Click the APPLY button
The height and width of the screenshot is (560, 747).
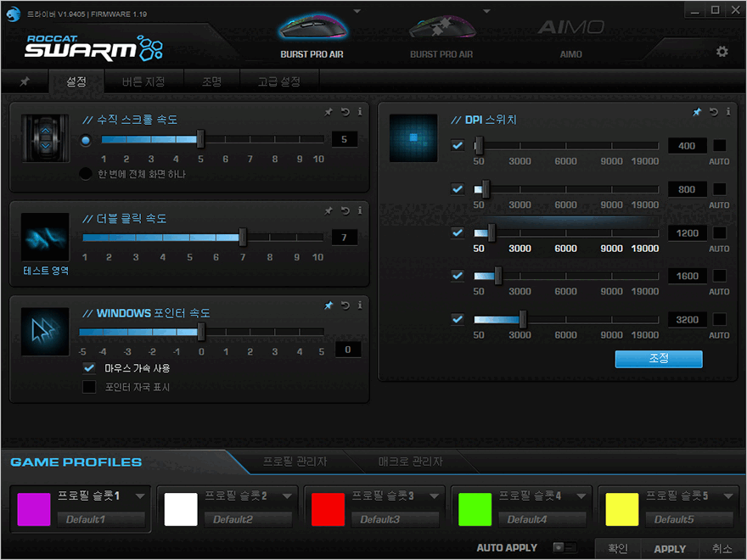pyautogui.click(x=670, y=549)
